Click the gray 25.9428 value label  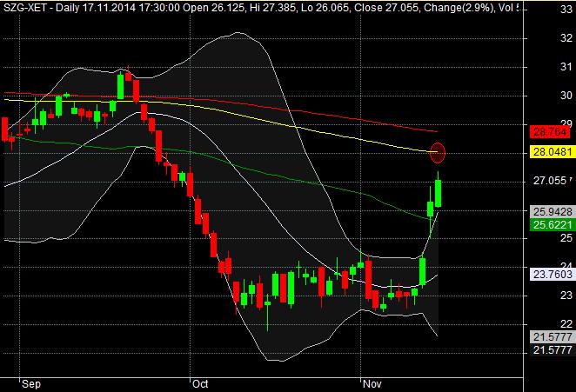[553, 212]
